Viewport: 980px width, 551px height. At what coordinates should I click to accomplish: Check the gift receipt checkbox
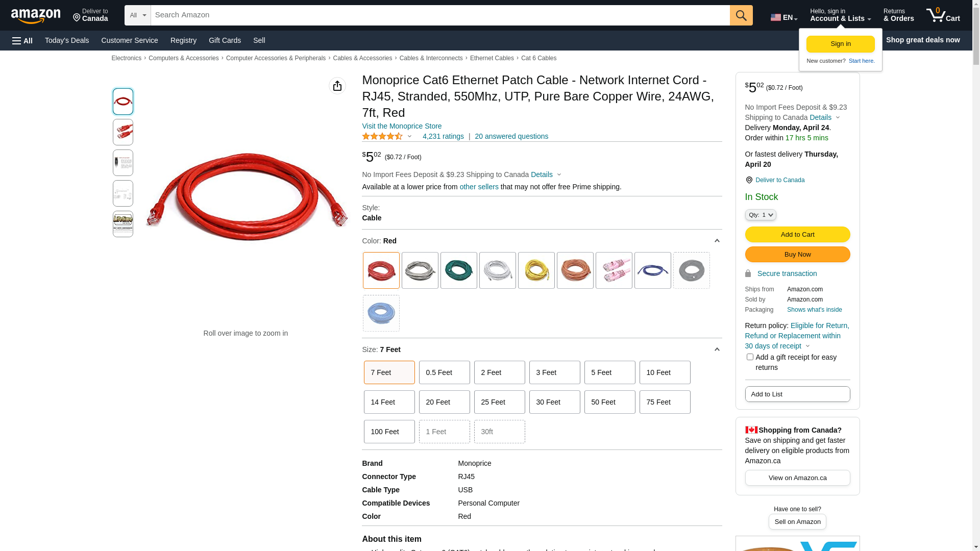coord(750,357)
